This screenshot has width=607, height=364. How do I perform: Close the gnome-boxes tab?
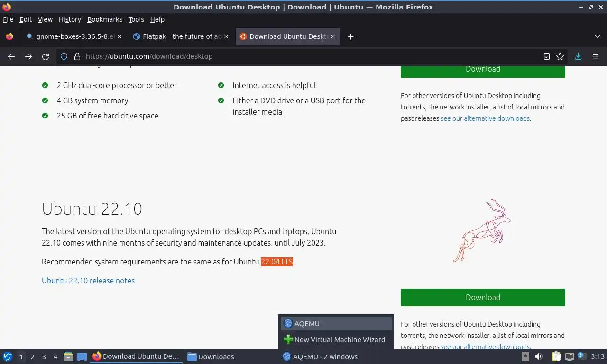coord(120,36)
